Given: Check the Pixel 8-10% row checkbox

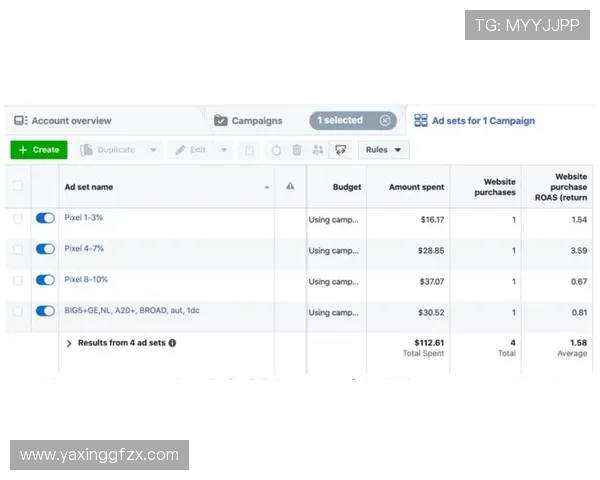Looking at the screenshot, I should click(x=18, y=281).
